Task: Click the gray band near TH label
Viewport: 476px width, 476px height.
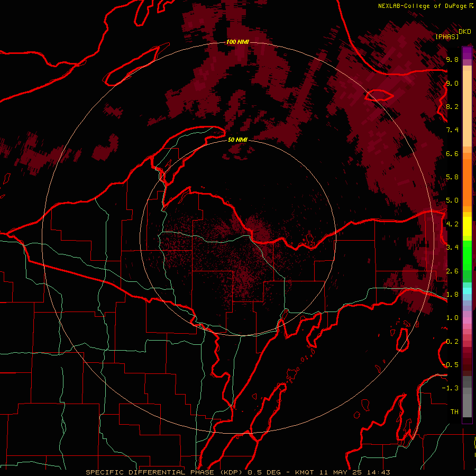Action: 467,407
